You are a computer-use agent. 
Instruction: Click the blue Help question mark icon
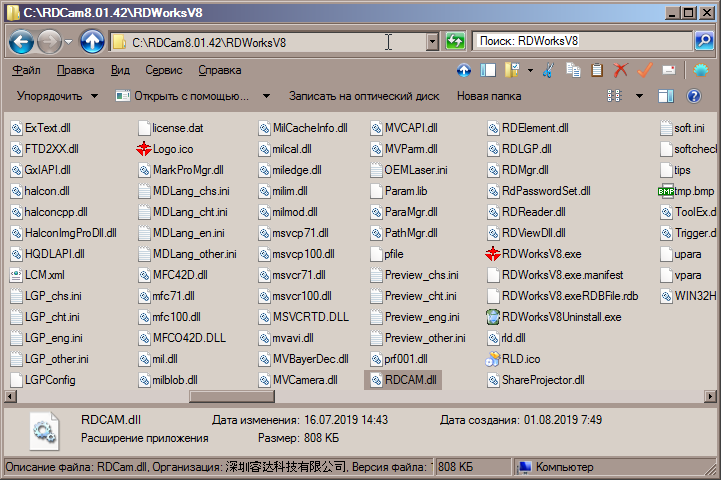pyautogui.click(x=695, y=96)
